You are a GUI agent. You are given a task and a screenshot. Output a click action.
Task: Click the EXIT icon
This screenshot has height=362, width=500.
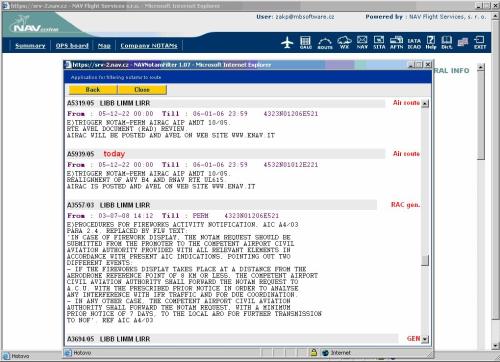tap(480, 43)
